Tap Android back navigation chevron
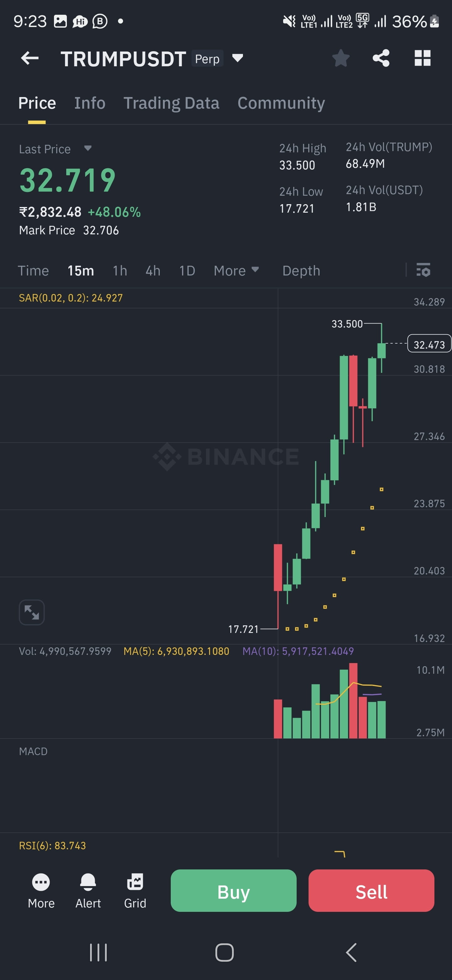Image resolution: width=452 pixels, height=980 pixels. pos(351,952)
